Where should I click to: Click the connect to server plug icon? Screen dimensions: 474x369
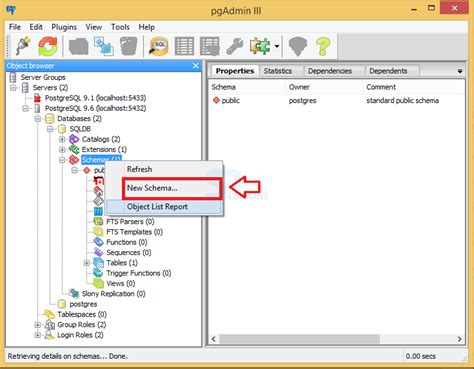(x=23, y=46)
